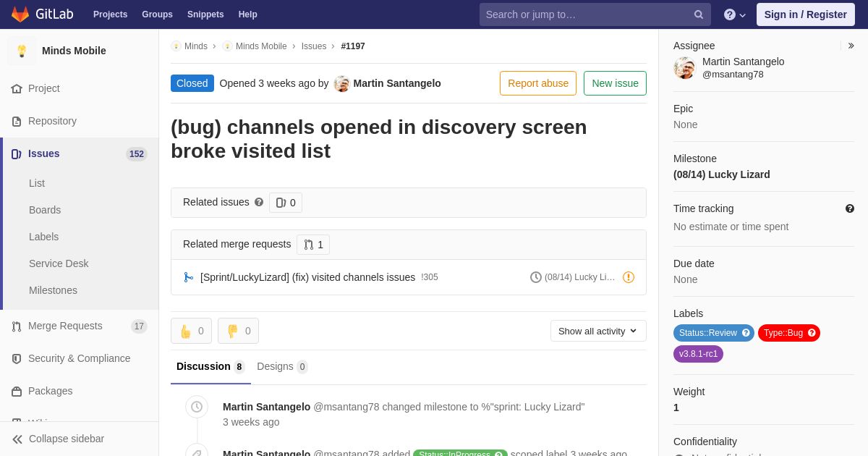The width and height of the screenshot is (868, 456).
Task: Open the Help top menu link
Action: pyautogui.click(x=248, y=14)
